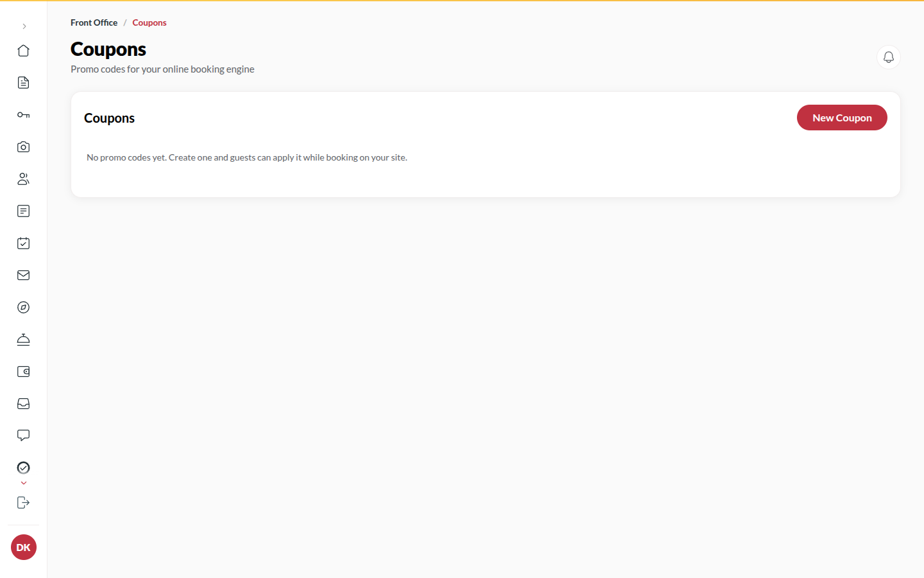The height and width of the screenshot is (578, 924).
Task: Open the concierge bell icon in sidebar
Action: [x=24, y=340]
